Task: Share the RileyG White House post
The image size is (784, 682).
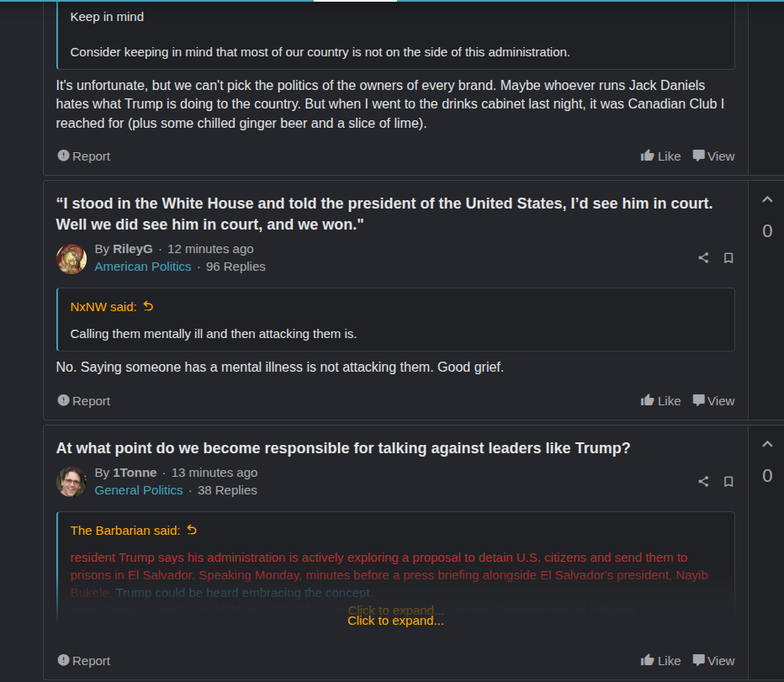Action: [x=703, y=258]
